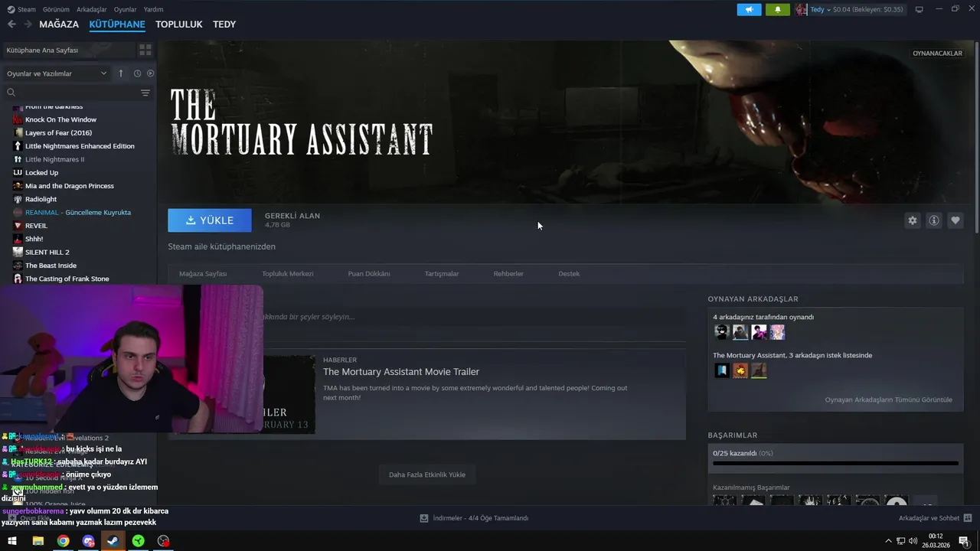
Task: Open the Yardım menu
Action: (153, 9)
